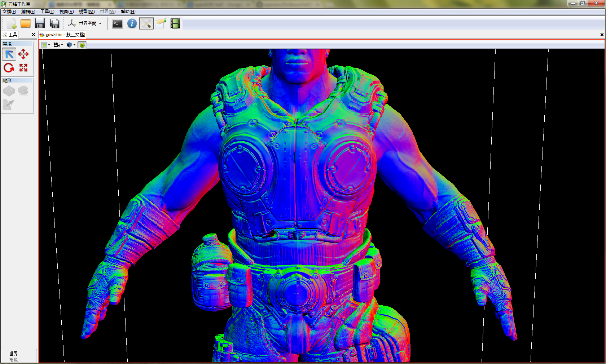Click the grayed terrain flatten tool
The height and width of the screenshot is (364, 606).
point(23,91)
